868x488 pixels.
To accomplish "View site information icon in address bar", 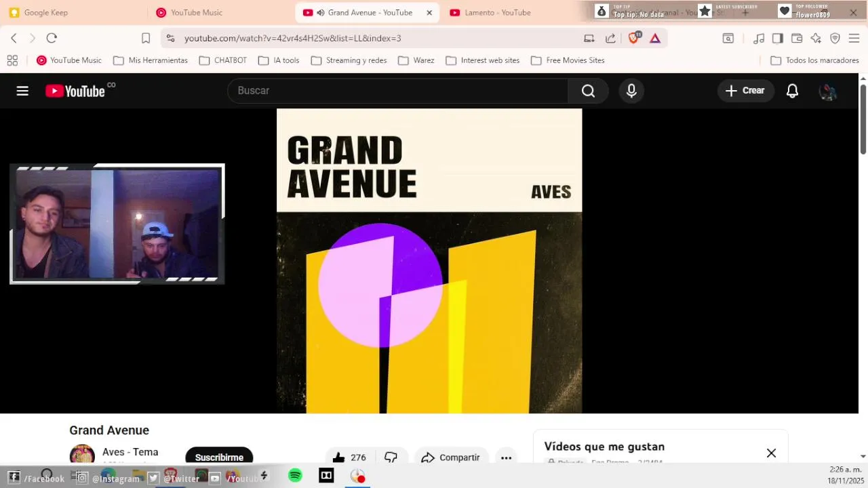I will 170,38.
